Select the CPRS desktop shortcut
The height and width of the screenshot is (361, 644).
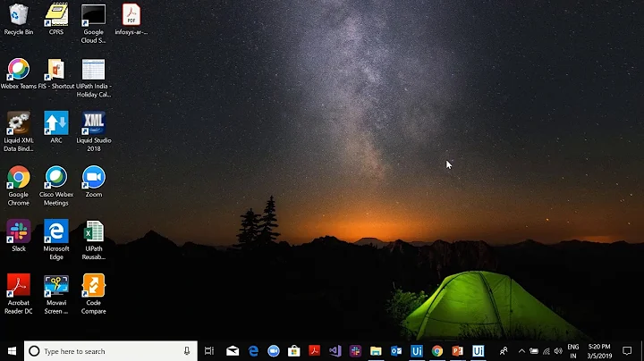(x=56, y=20)
